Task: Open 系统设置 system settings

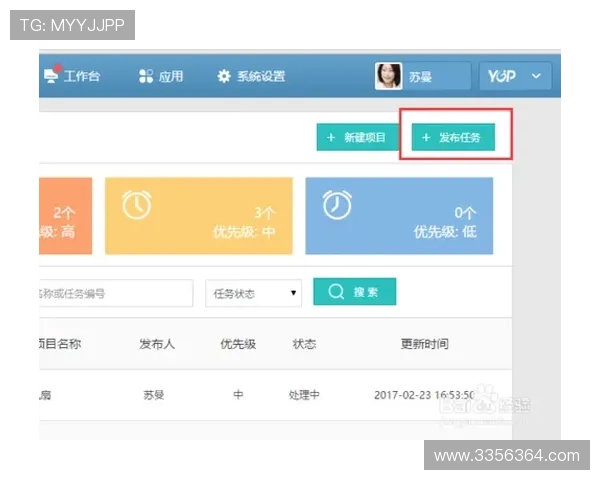Action: (251, 76)
